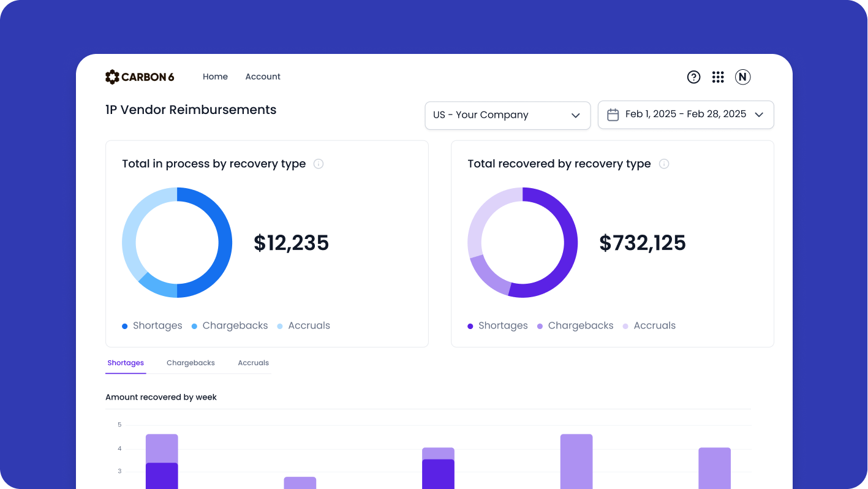Click chevron arrow of date range picker
Image resolution: width=868 pixels, height=489 pixels.
click(759, 115)
